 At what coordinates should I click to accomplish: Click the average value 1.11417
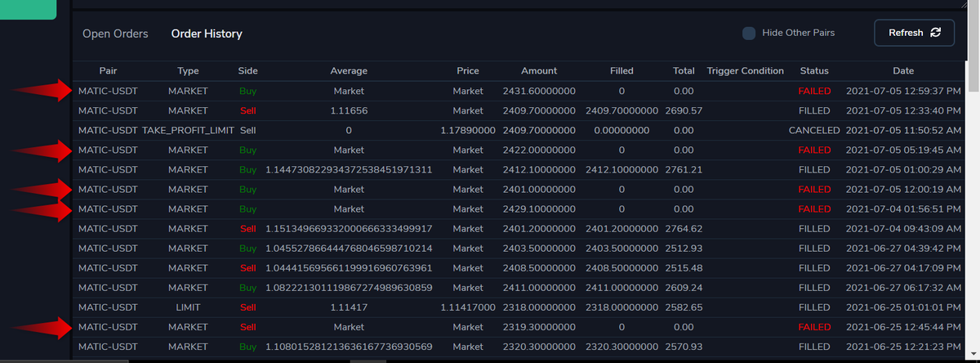pos(349,307)
